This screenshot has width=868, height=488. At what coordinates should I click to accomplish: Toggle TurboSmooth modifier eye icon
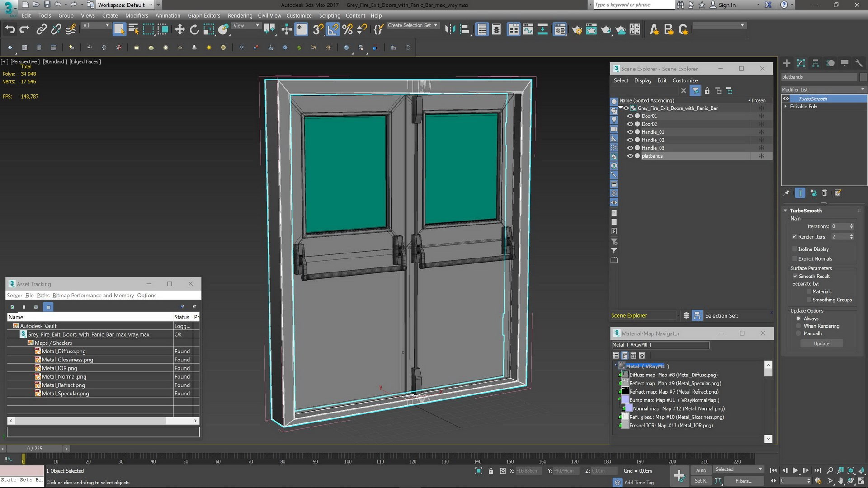pyautogui.click(x=786, y=99)
